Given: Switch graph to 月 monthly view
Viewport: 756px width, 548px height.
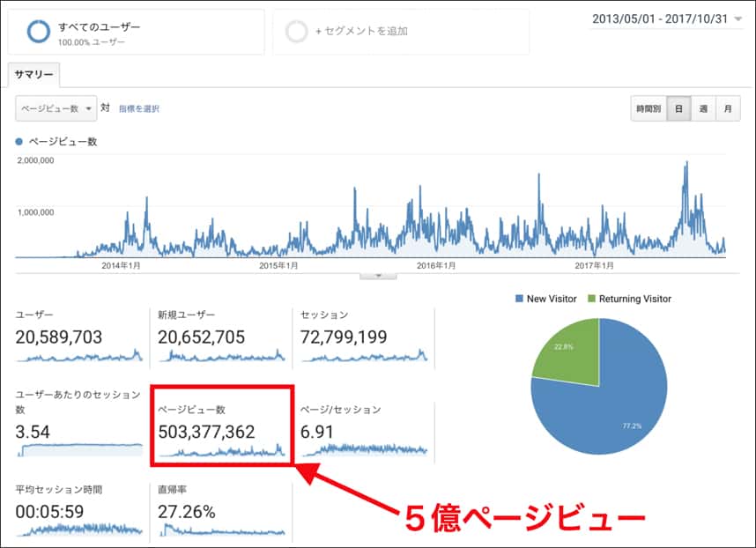Looking at the screenshot, I should 728,108.
